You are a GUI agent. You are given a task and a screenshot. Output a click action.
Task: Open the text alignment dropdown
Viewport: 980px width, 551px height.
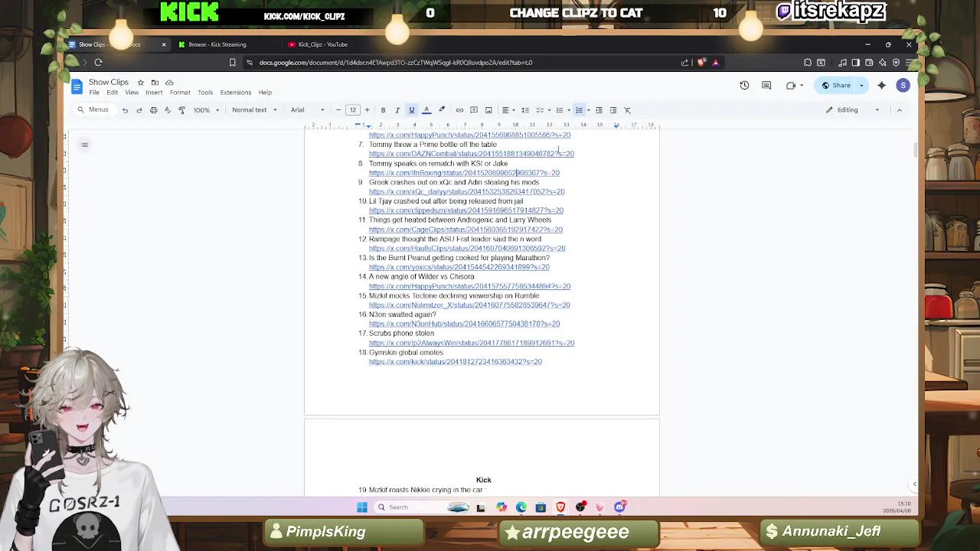(x=507, y=110)
